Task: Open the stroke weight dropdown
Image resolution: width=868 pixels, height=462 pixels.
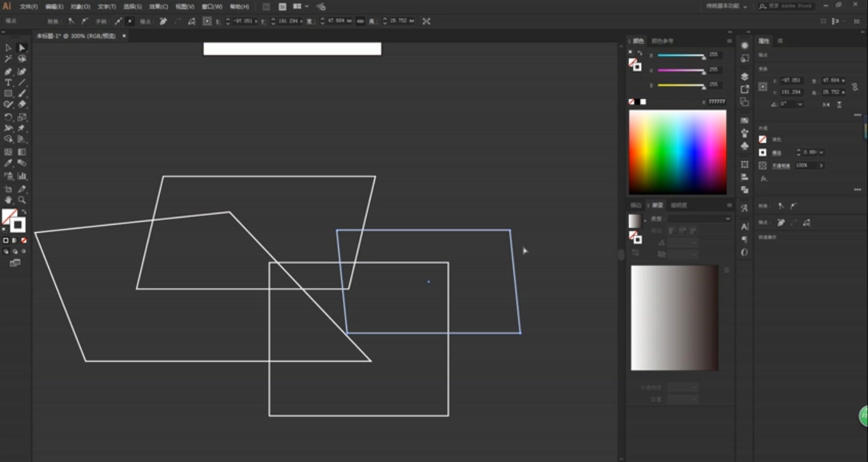Action: 821,152
